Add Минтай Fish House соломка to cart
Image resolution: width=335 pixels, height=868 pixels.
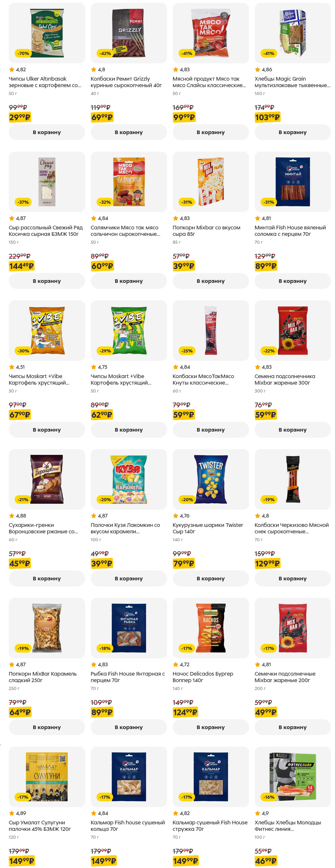tap(292, 281)
